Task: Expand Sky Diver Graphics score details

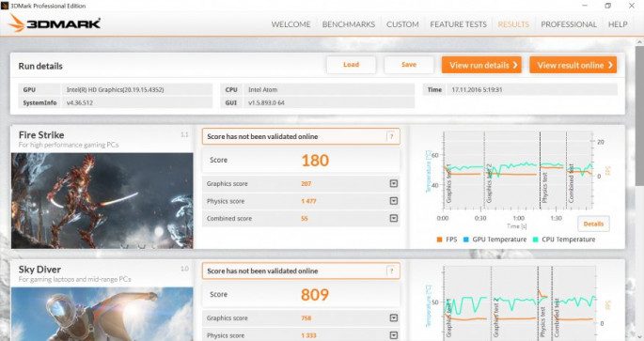Action: (x=394, y=318)
